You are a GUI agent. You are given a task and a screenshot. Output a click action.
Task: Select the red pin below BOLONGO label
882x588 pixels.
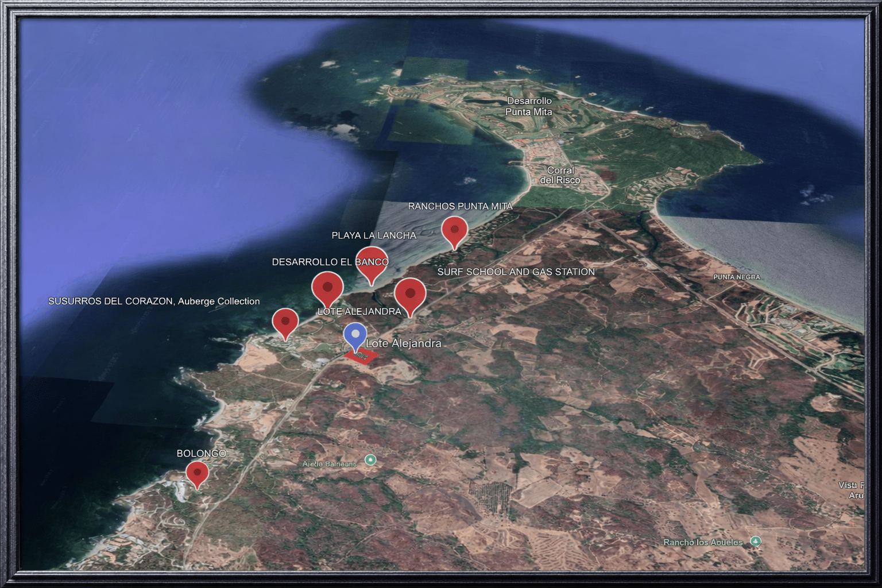click(x=197, y=474)
